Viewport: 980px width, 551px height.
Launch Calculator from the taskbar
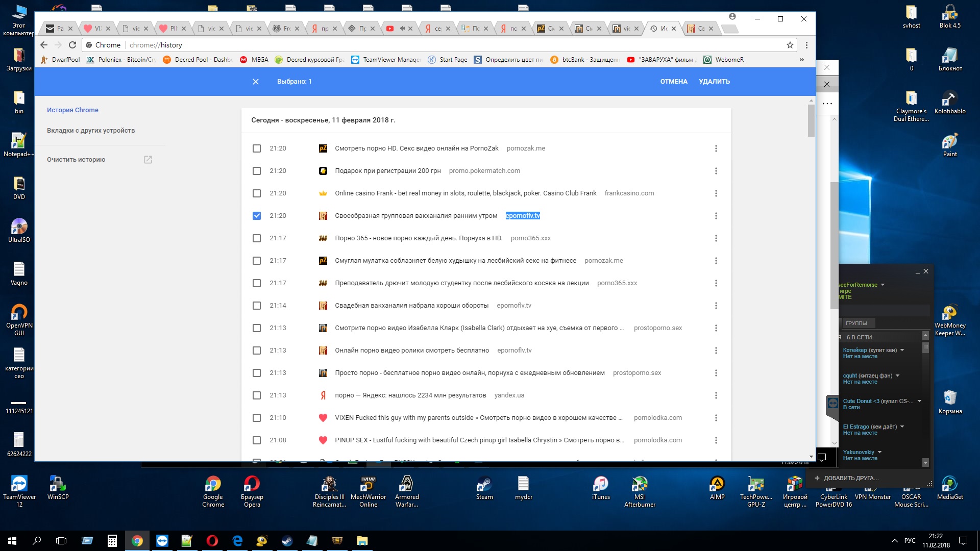[112, 541]
